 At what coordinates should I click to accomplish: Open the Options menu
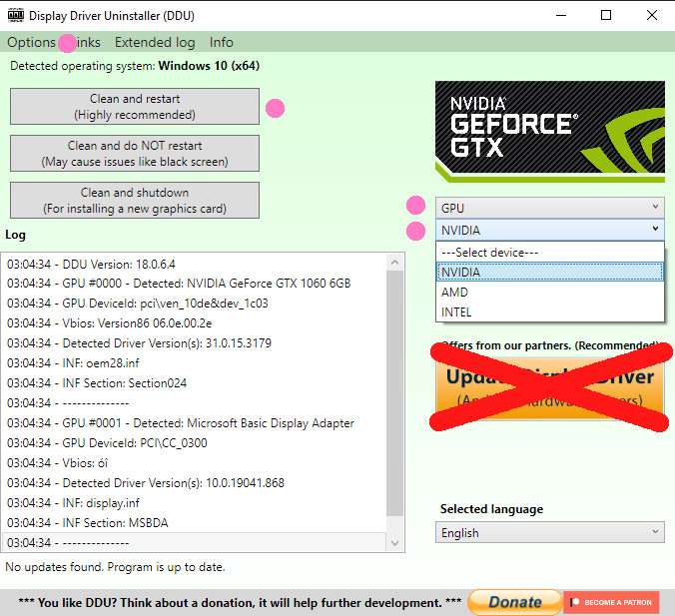coord(31,42)
